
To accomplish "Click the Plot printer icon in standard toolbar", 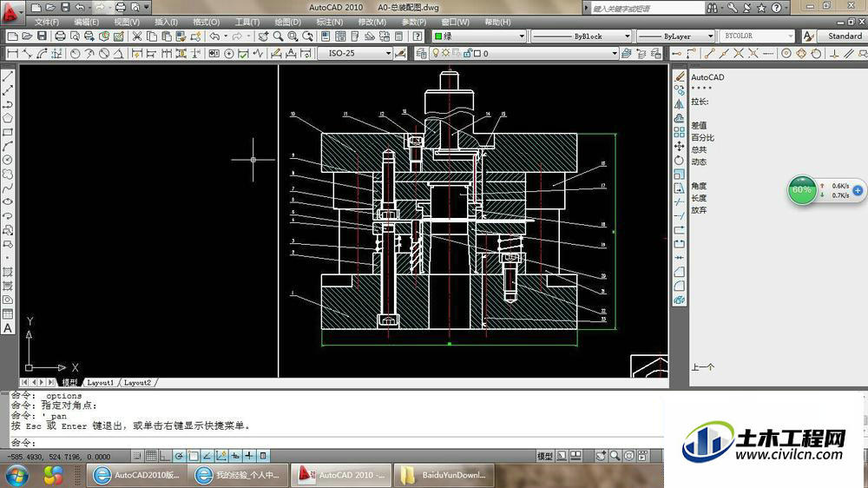I will coord(60,36).
